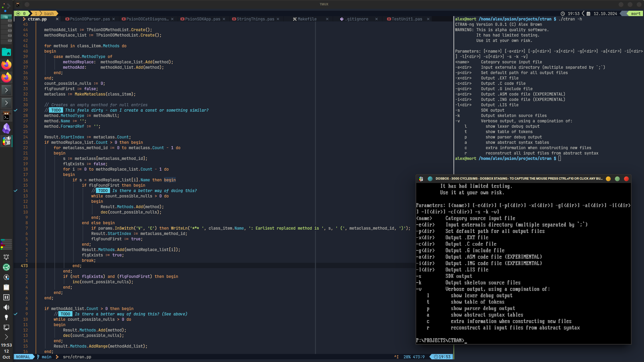Open the system updates tray icon
The height and width of the screenshot is (362, 644).
(6, 277)
